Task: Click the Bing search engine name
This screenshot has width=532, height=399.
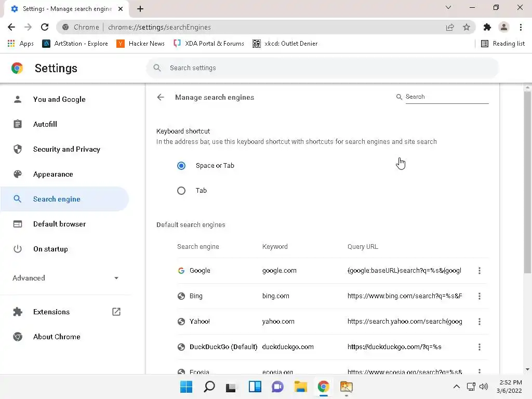Action: 196,296
